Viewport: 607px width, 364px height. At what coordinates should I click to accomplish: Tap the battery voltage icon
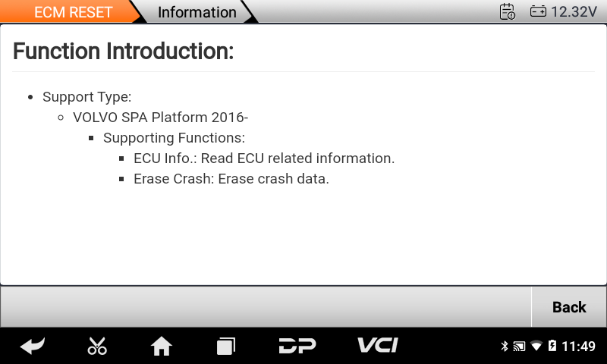point(538,11)
